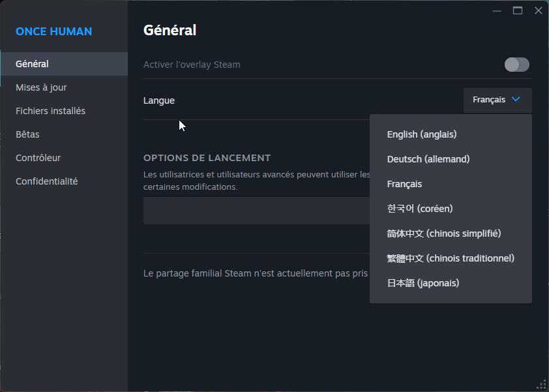
Task: Go to Fichiers installés section
Action: [x=50, y=111]
